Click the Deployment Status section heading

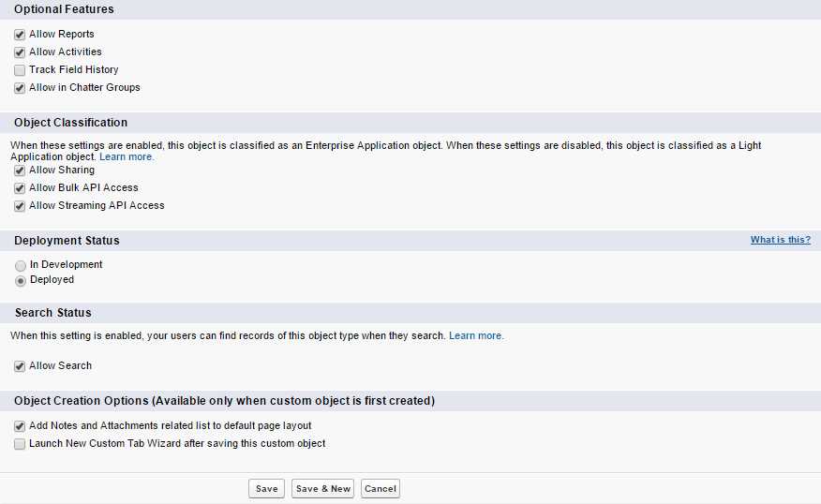[67, 241]
